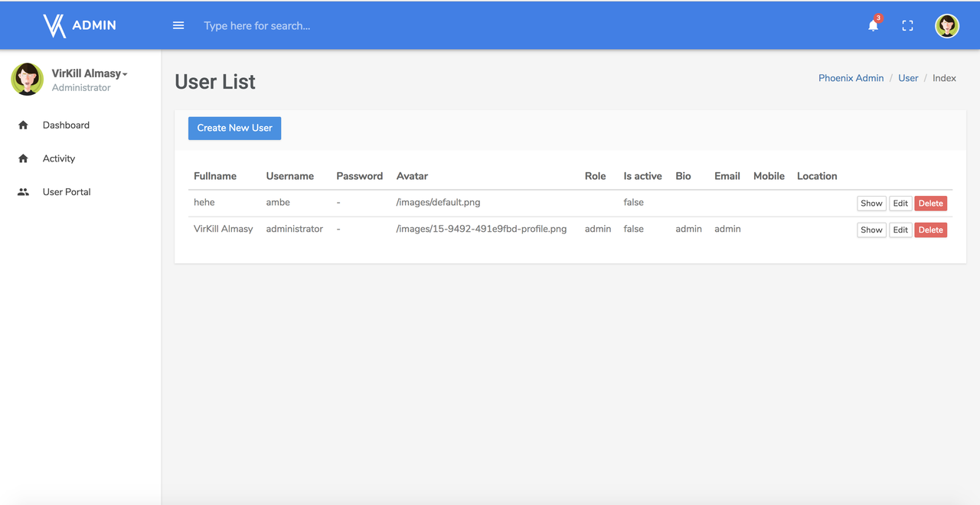Image resolution: width=980 pixels, height=505 pixels.
Task: Select the username cell 'administrator'
Action: [295, 229]
